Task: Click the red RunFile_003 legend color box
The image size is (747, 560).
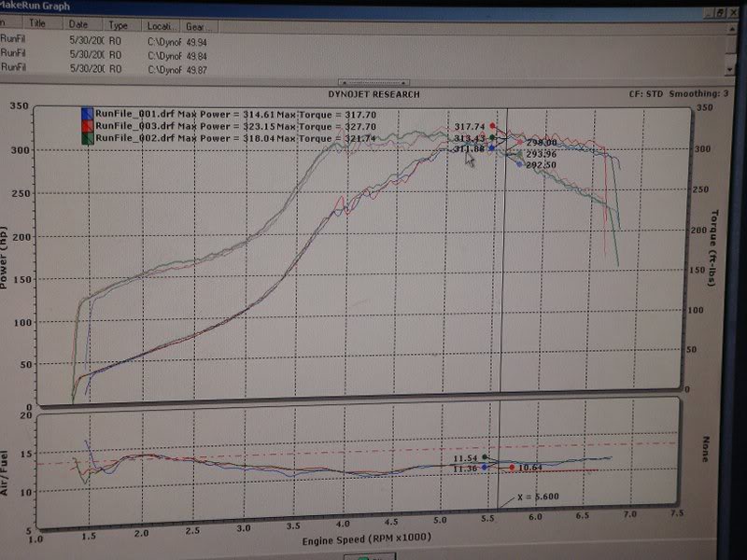Action: pos(87,126)
